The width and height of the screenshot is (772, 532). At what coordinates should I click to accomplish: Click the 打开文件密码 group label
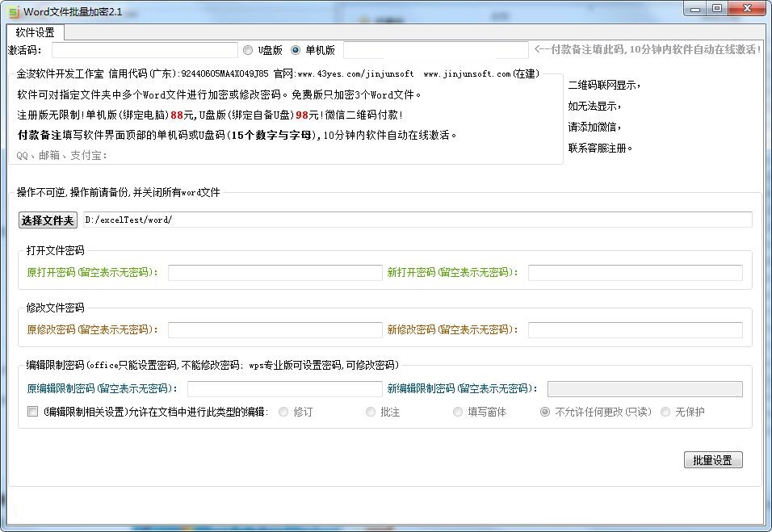click(x=55, y=250)
